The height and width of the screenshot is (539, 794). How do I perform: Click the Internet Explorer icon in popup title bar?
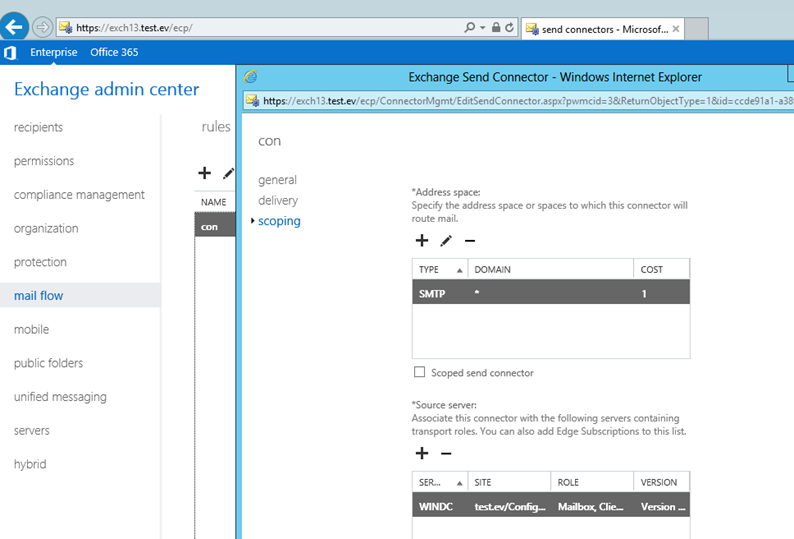click(251, 76)
